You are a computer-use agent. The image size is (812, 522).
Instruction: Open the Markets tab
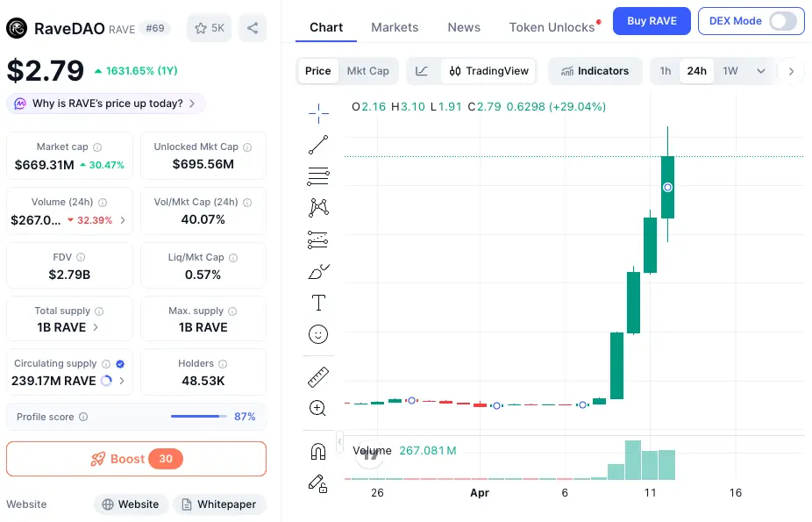click(x=395, y=27)
